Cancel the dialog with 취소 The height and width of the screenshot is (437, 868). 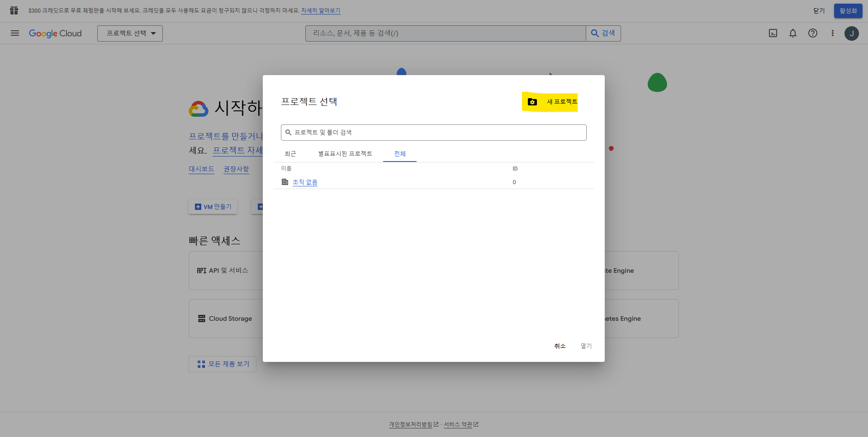point(560,346)
